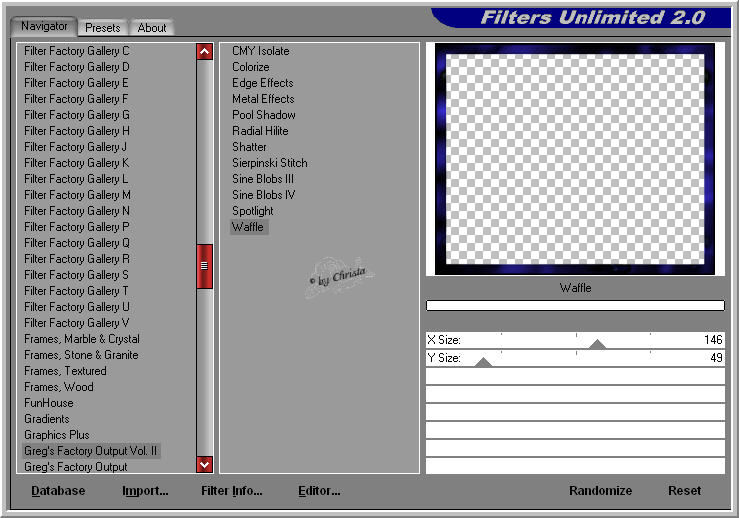Screen dimensions: 739x518
Task: Click the Y Size slider handle
Action: pos(483,362)
